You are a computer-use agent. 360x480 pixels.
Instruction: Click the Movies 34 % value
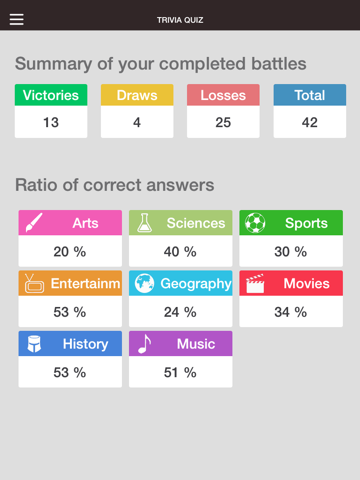[291, 312]
